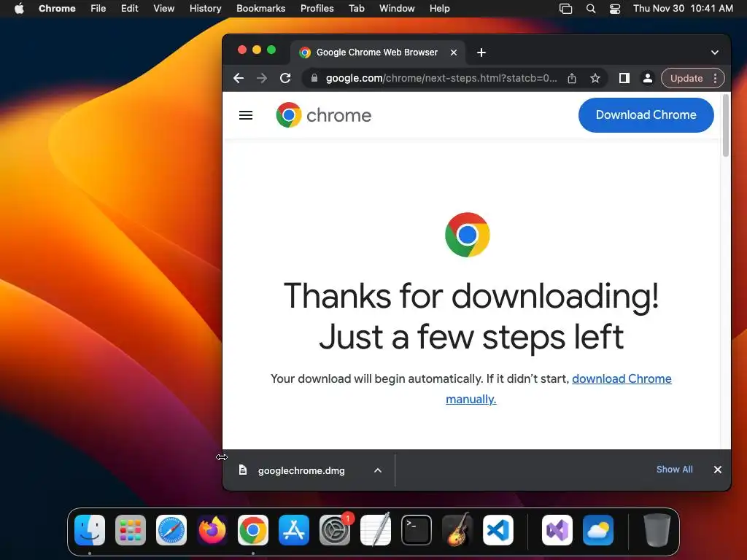Open GarageBand from the Dock
Image resolution: width=747 pixels, height=560 pixels.
[x=457, y=530]
